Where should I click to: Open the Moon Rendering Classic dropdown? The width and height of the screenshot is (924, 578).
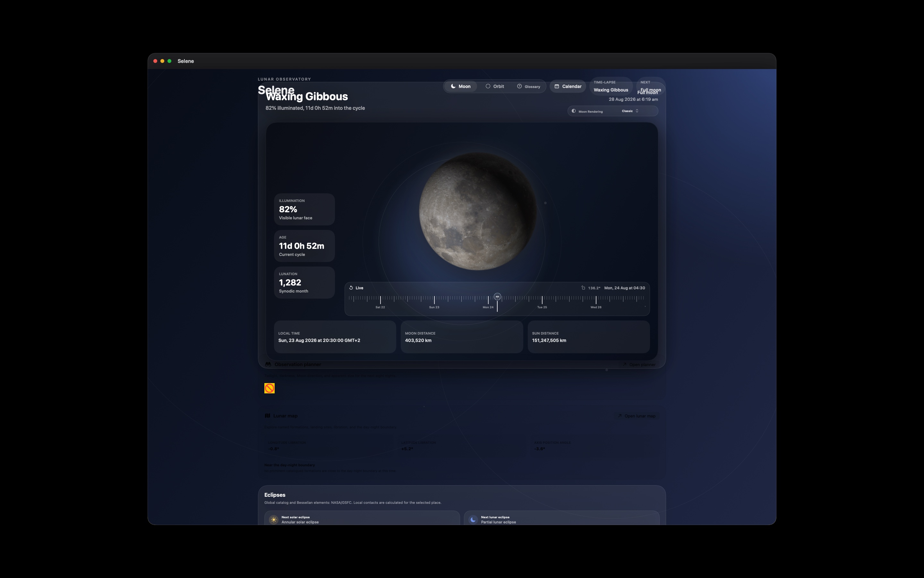click(612, 111)
